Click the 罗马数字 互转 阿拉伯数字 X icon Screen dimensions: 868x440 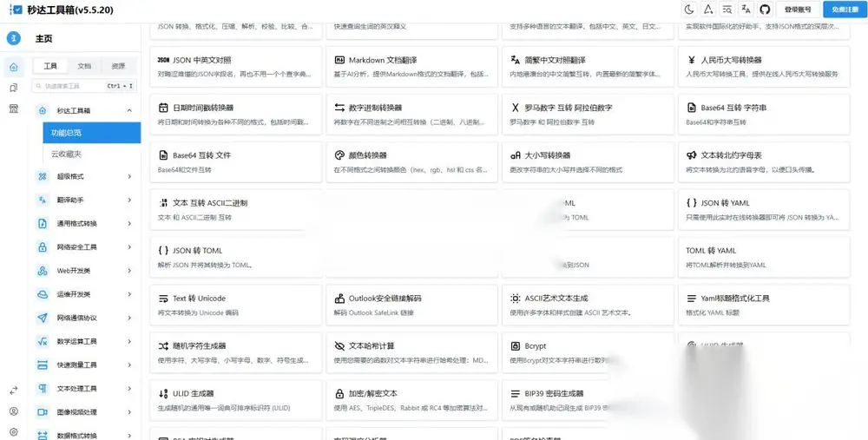coord(516,108)
